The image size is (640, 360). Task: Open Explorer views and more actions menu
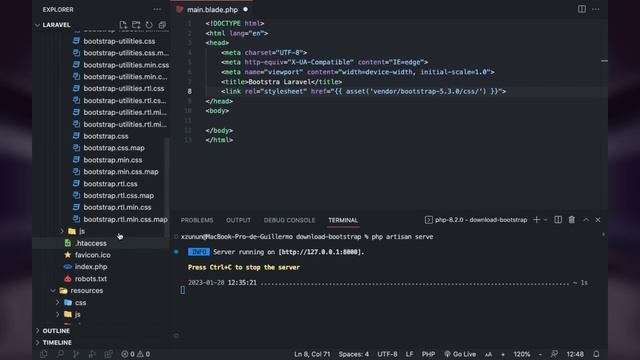157,9
